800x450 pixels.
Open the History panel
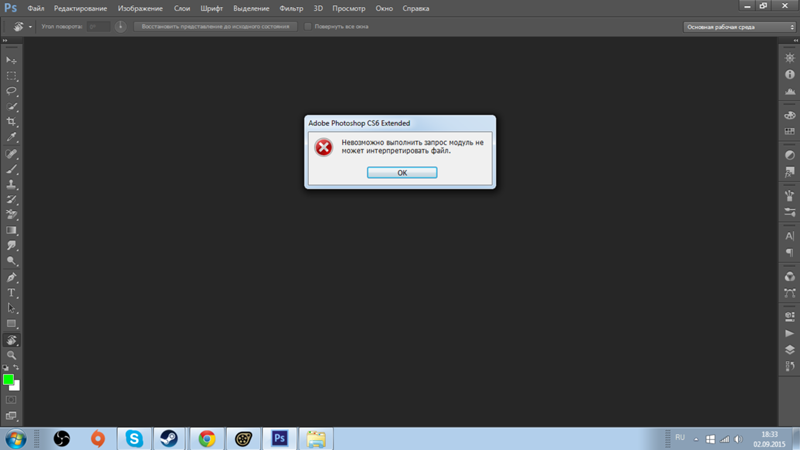tap(790, 366)
